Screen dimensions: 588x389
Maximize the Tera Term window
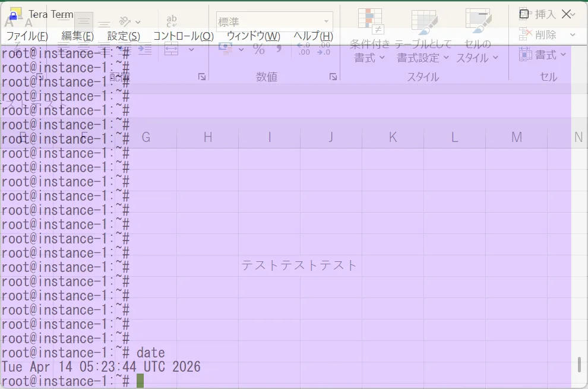click(x=524, y=14)
